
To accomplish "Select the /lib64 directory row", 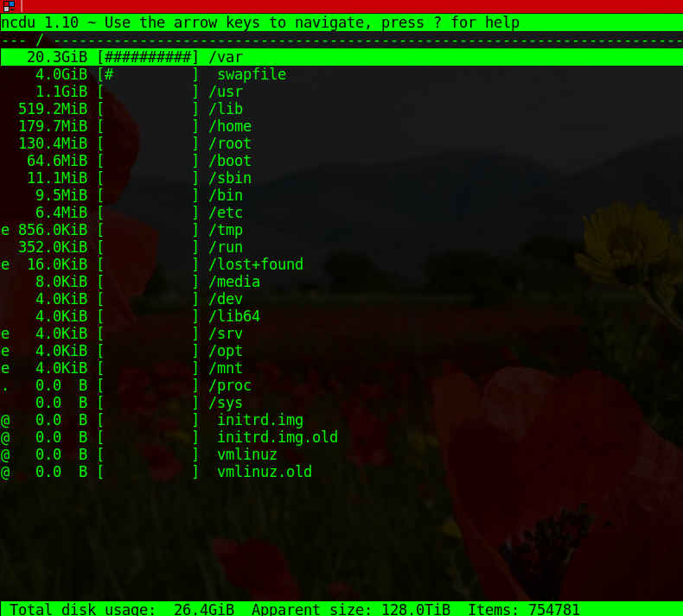I will pos(341,316).
